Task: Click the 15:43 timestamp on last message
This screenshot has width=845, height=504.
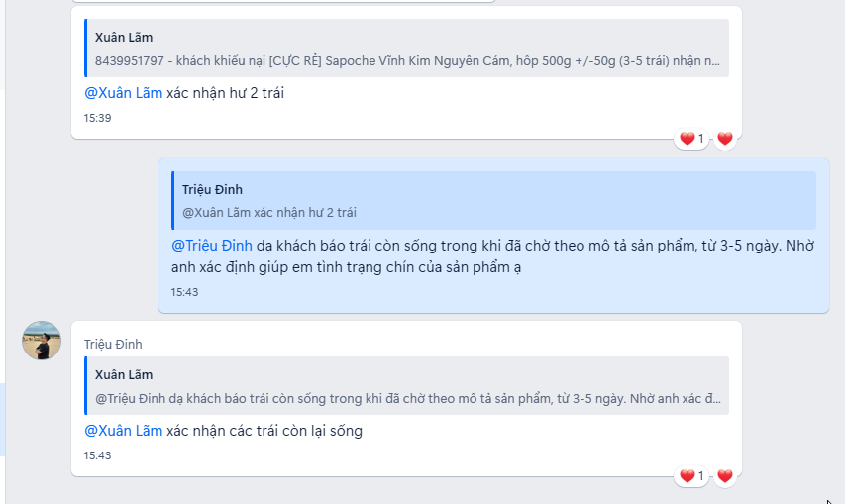Action: coord(97,455)
